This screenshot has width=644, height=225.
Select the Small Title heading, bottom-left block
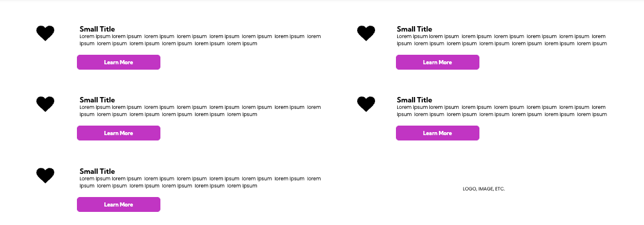pyautogui.click(x=97, y=171)
